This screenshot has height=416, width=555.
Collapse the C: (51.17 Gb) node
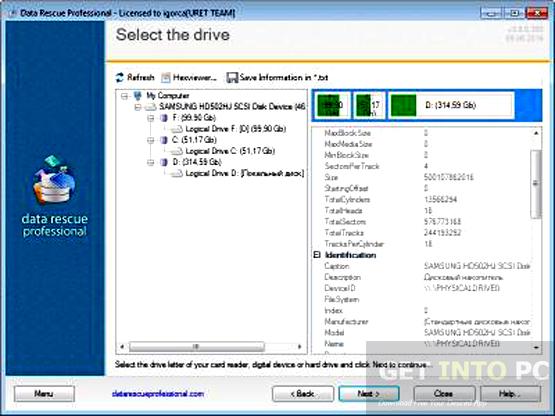[x=151, y=140]
